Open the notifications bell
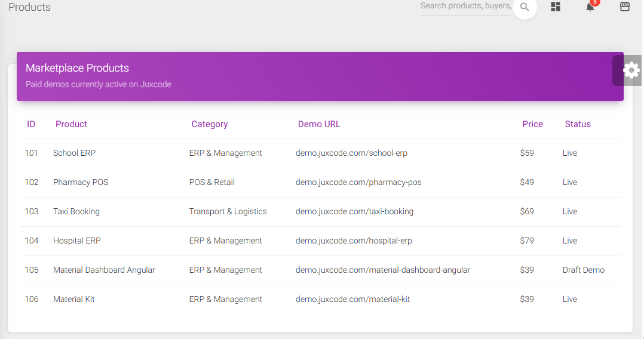 (590, 7)
